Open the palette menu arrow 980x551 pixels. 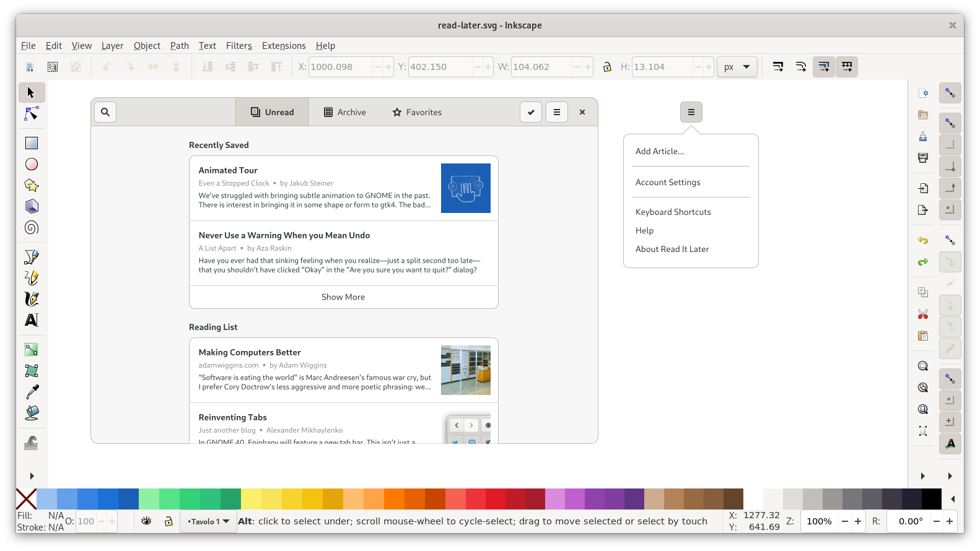(953, 499)
